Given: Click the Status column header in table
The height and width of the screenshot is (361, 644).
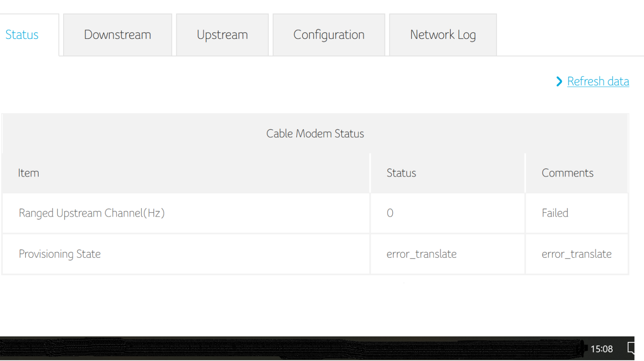Looking at the screenshot, I should click(401, 173).
